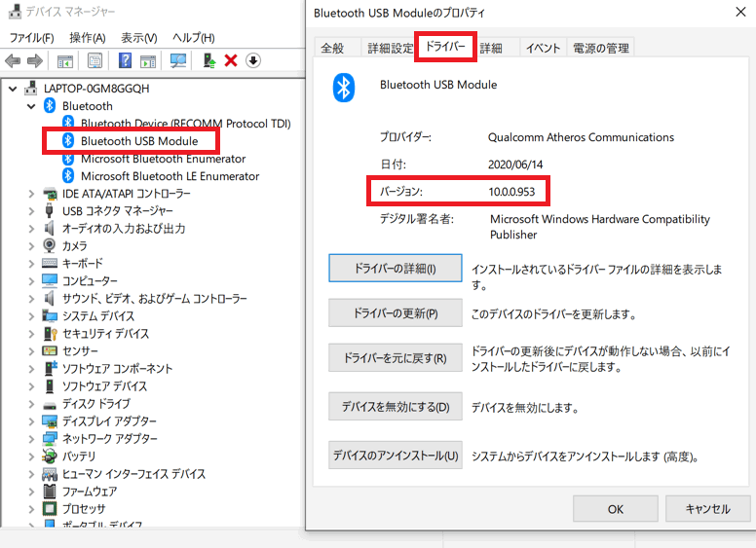Switch to the 電源の管理 tab
This screenshot has width=756, height=548.
click(x=601, y=48)
